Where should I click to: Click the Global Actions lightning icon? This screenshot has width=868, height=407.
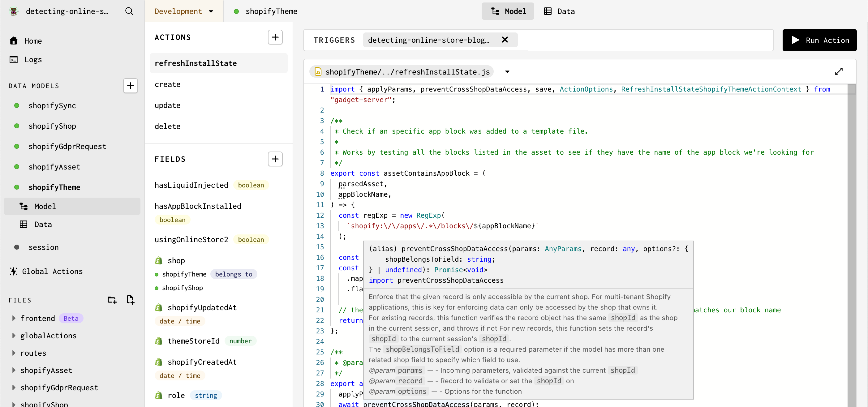point(14,271)
